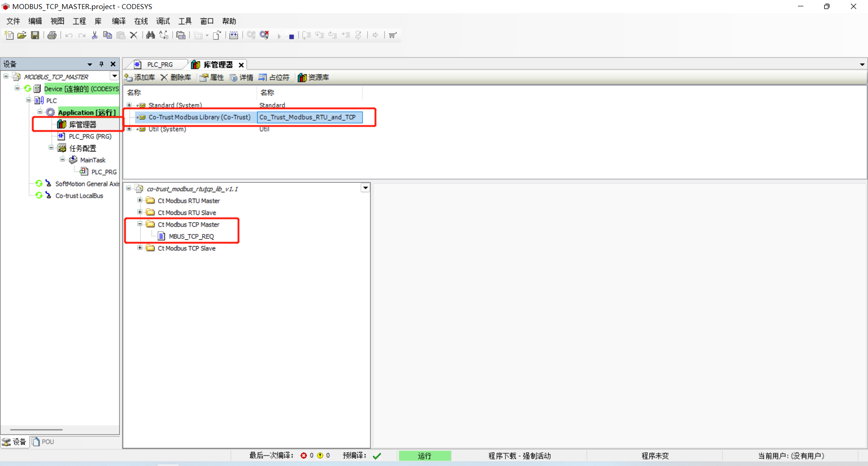This screenshot has width=868, height=466.
Task: Click the Undo arrow icon
Action: pyautogui.click(x=69, y=35)
